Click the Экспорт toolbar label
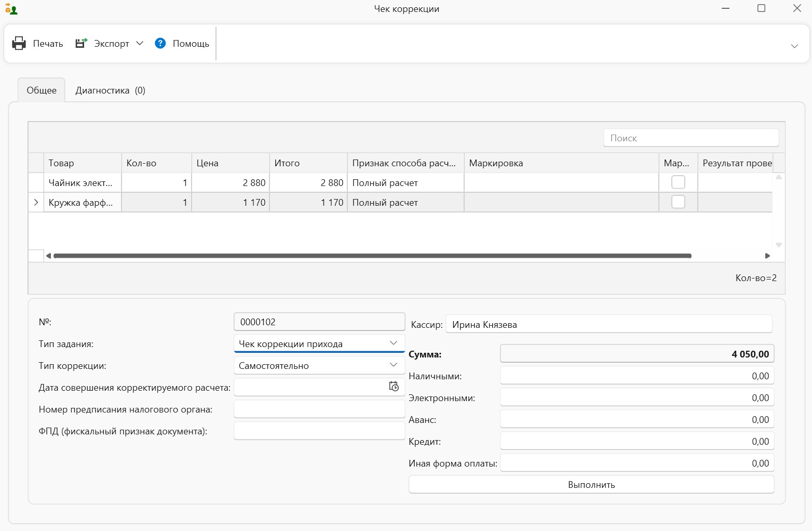The height and width of the screenshot is (531, 812). point(112,44)
